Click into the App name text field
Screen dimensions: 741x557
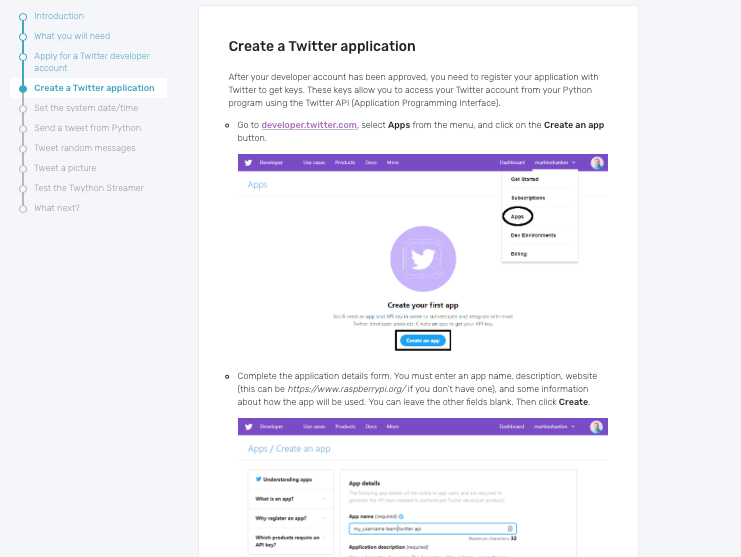(x=425, y=528)
